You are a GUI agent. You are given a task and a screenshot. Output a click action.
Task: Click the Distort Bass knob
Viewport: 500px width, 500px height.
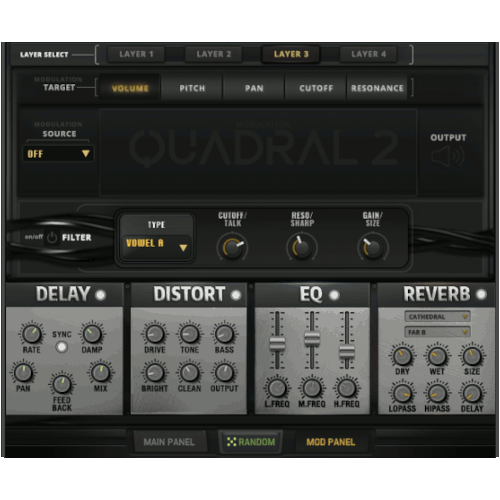[x=224, y=334]
